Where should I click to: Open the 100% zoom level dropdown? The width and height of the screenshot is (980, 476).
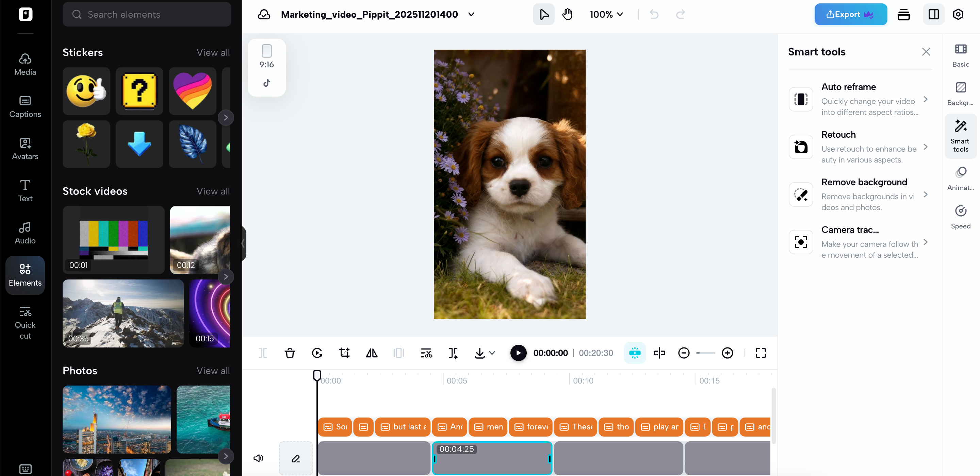[x=606, y=14]
